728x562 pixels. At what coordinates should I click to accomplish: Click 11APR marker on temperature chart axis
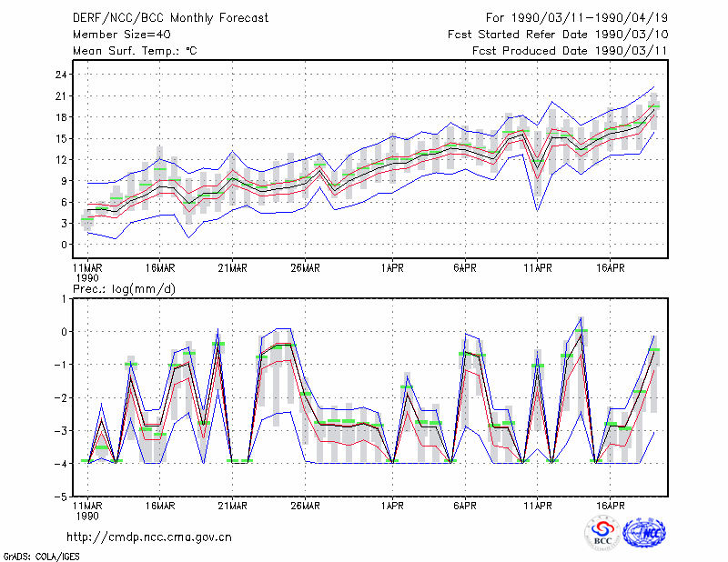[538, 268]
